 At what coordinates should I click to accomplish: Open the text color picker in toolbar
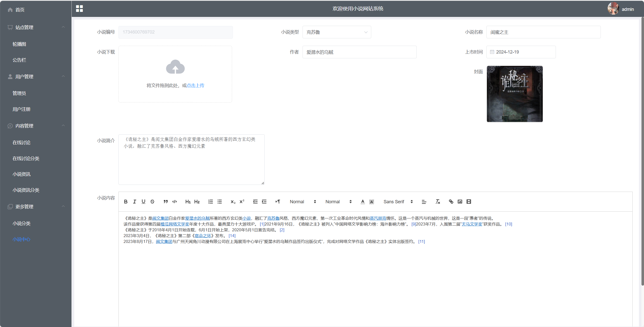(x=362, y=202)
